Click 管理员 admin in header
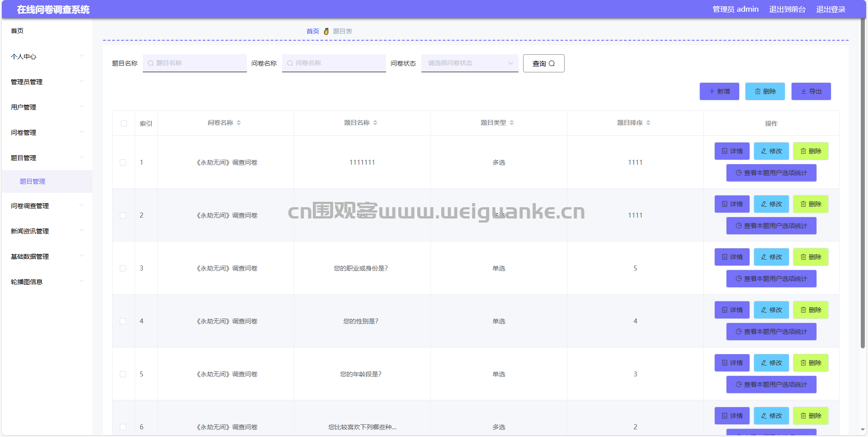 (x=736, y=9)
